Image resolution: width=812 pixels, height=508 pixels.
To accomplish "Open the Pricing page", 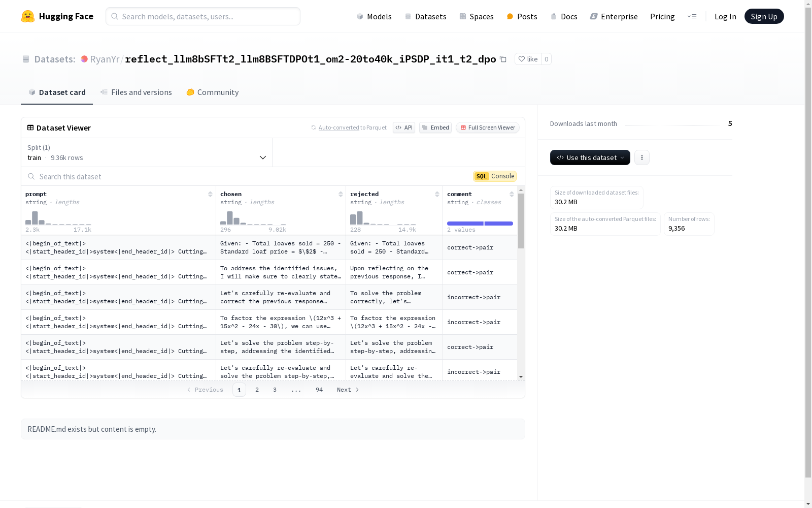I will pos(662,16).
